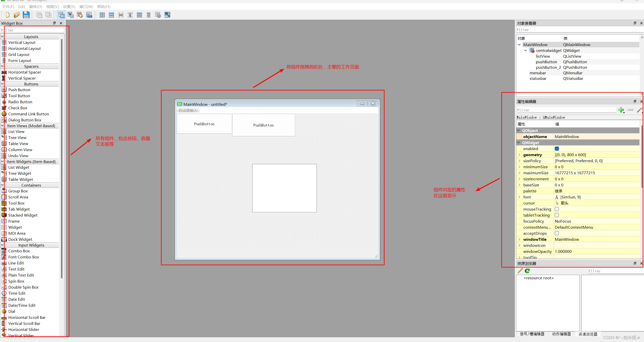Save the form with the floppy disk icon
The image size is (644, 342).
pyautogui.click(x=26, y=15)
